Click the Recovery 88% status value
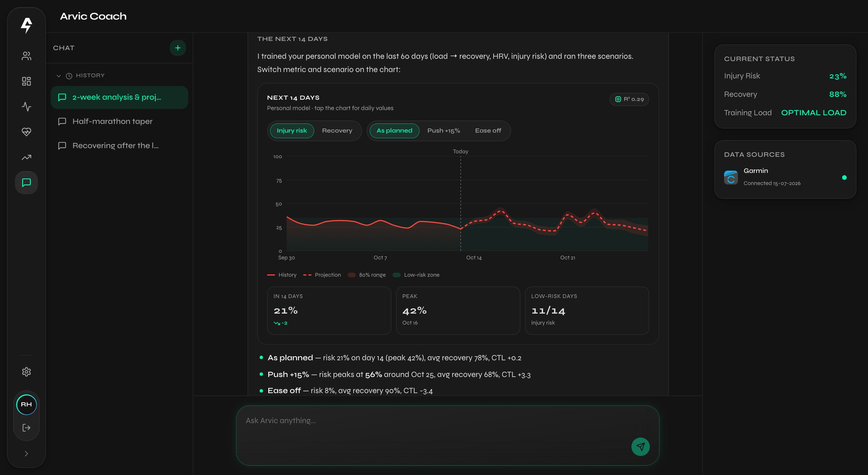 [838, 95]
